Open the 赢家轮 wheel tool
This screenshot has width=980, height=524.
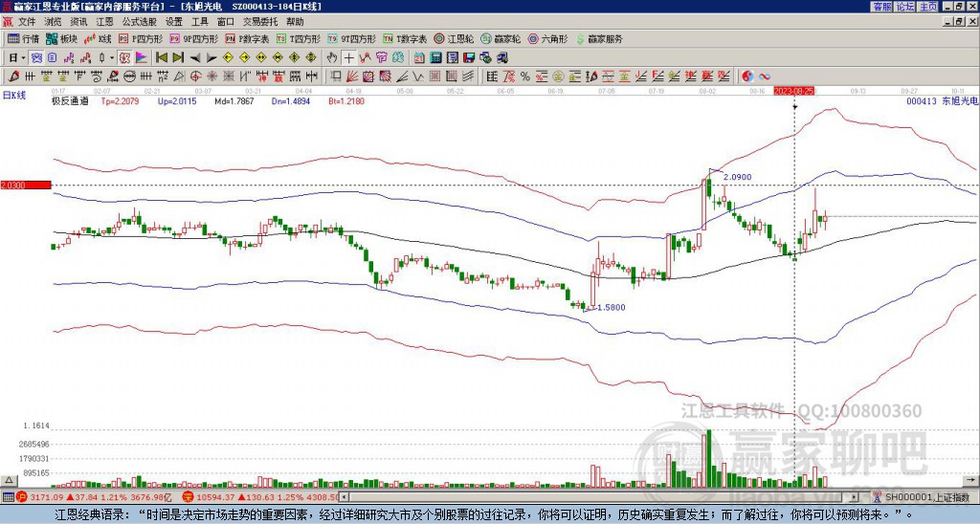pyautogui.click(x=501, y=38)
